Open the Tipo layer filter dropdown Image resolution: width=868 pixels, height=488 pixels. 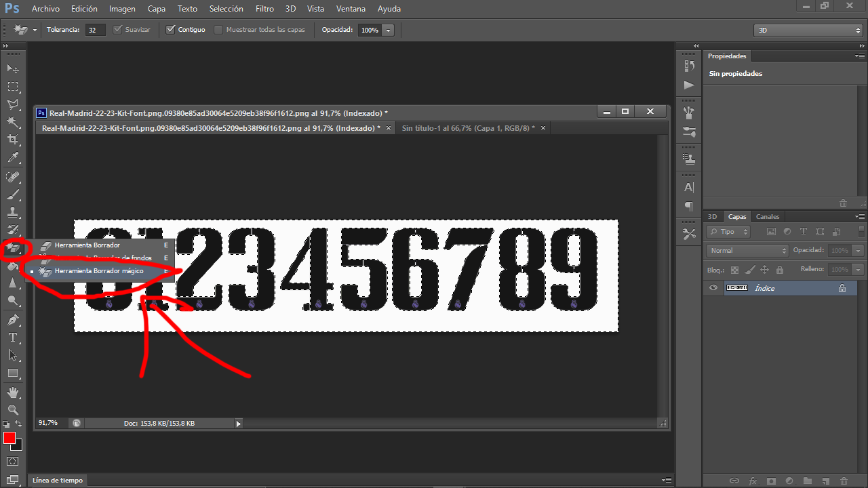pos(728,232)
